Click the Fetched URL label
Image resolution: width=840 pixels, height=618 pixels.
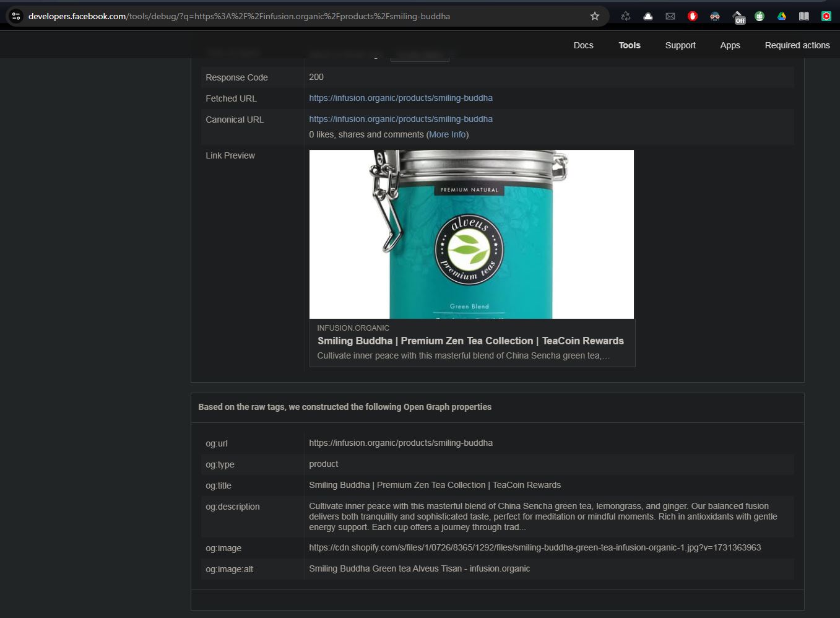tap(231, 98)
